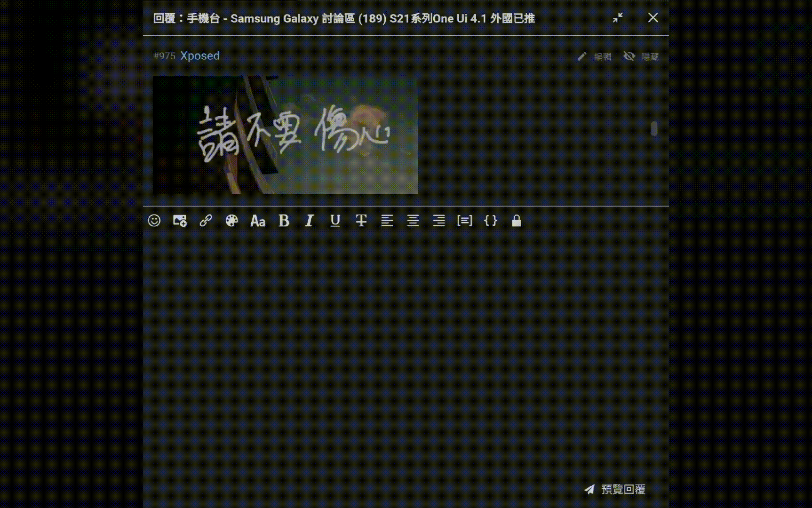Toggle italic formatting
Screen dimensions: 812x508
pos(309,221)
